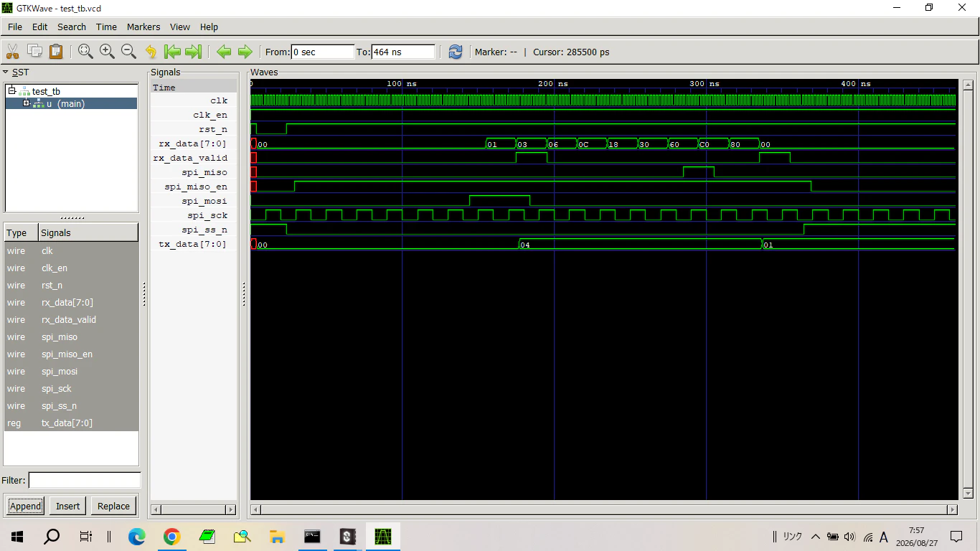Jump to the end time icon
This screenshot has height=551, width=980.
[194, 52]
